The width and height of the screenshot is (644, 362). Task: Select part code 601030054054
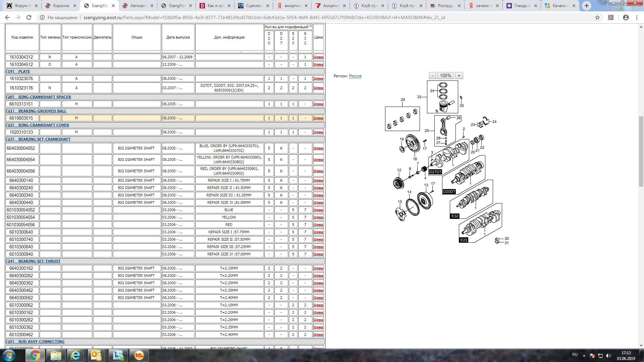pyautogui.click(x=21, y=217)
